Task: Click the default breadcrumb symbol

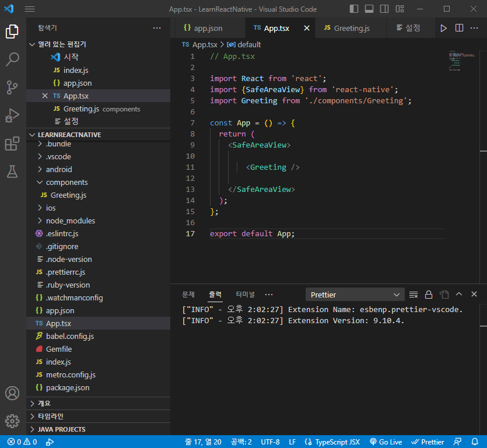Action: coord(244,45)
